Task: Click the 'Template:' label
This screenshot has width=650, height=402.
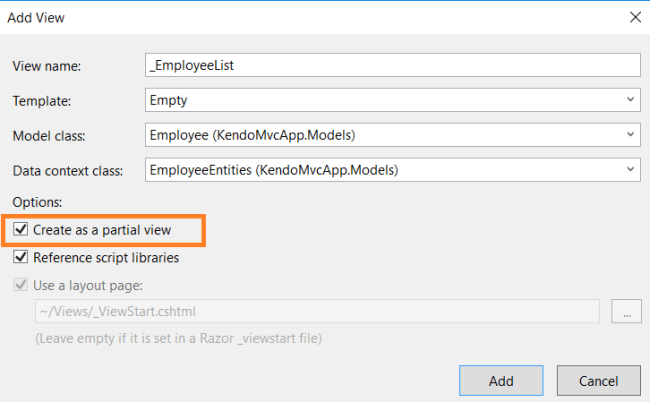Action: (x=42, y=101)
